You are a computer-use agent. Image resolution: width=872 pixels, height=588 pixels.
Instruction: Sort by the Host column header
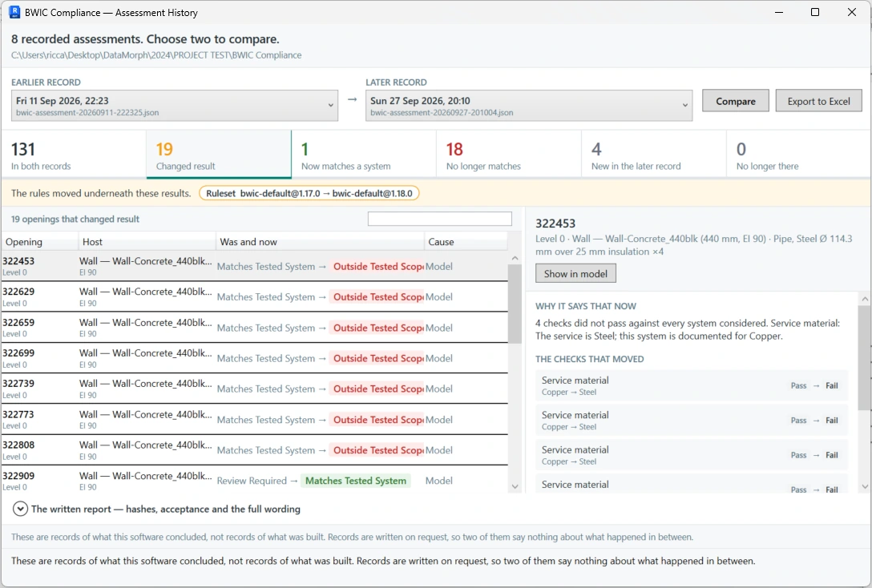147,242
